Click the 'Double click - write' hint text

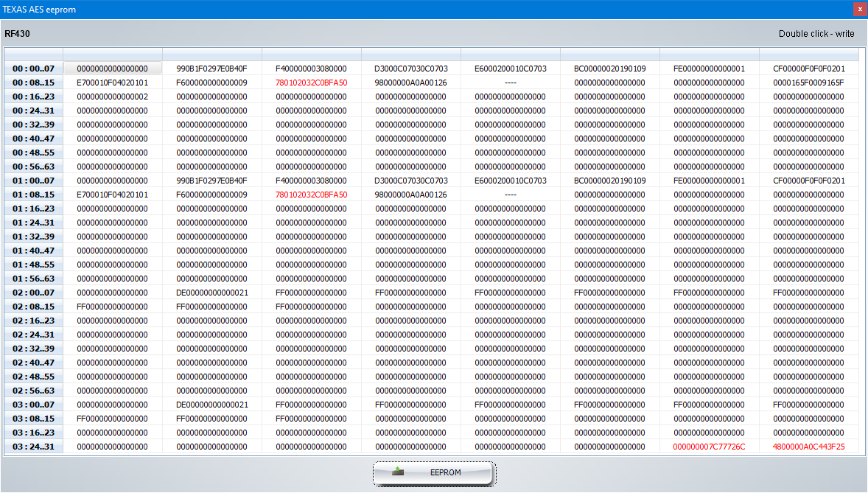click(x=816, y=34)
